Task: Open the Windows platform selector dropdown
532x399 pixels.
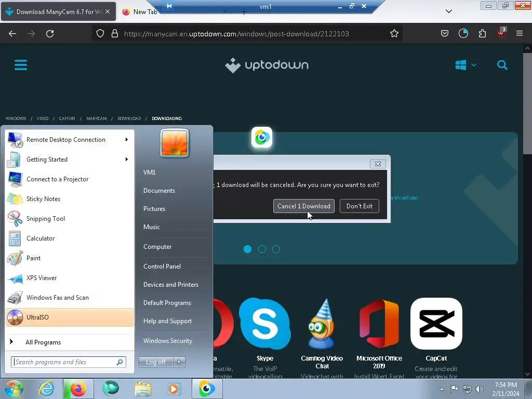Action: pos(466,65)
